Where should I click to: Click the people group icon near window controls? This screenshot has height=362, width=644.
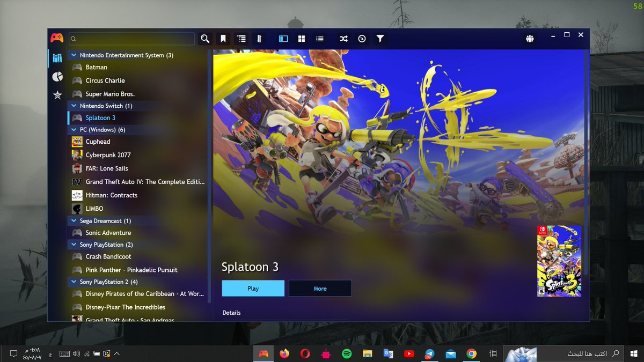pyautogui.click(x=530, y=39)
